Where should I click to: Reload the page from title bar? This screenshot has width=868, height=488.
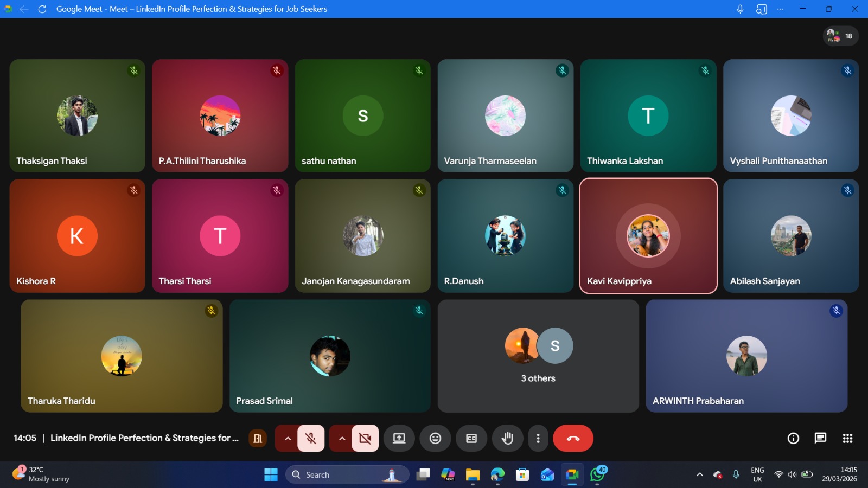pyautogui.click(x=42, y=9)
